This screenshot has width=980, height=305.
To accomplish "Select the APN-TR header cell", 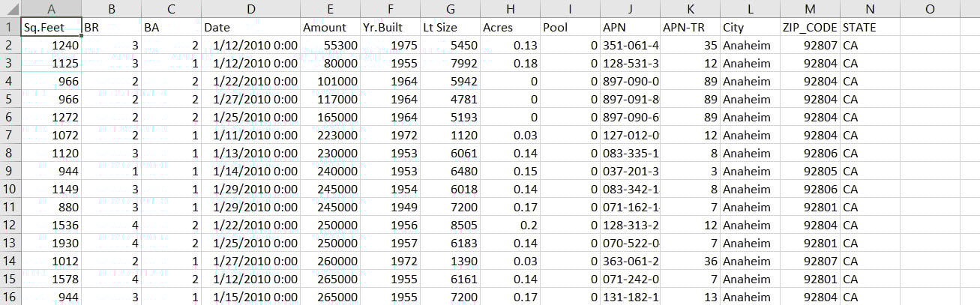I will (x=690, y=28).
